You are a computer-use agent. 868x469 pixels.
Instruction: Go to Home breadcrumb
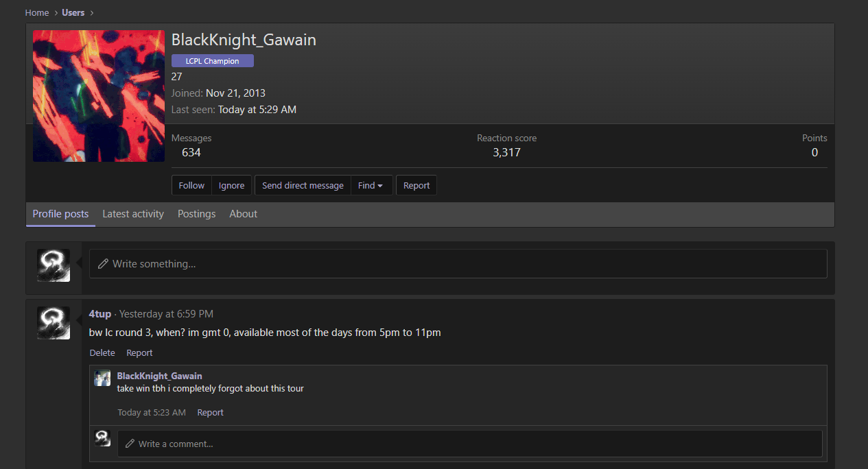[37, 12]
